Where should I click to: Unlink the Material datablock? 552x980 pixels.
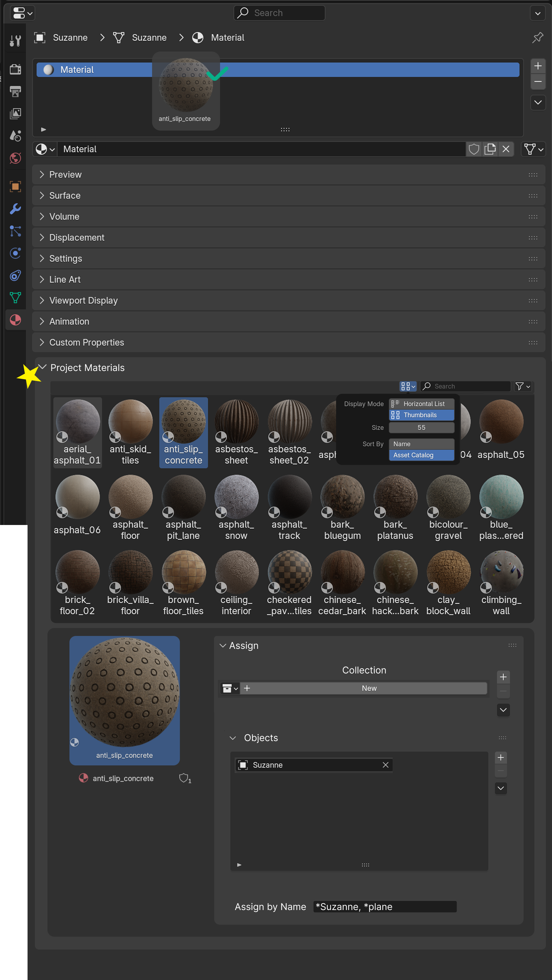[x=505, y=149]
